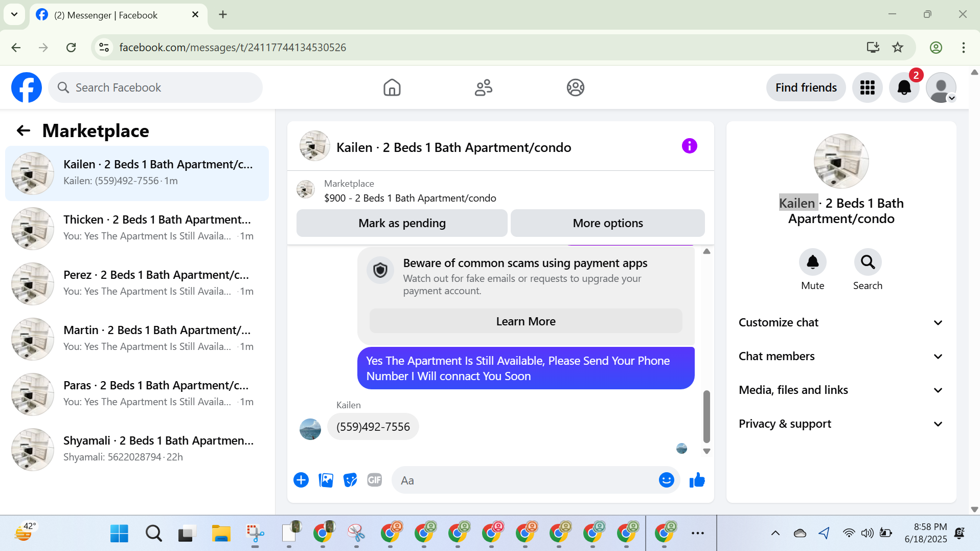Open a new browser tab
This screenshot has width=980, height=551.
click(223, 14)
